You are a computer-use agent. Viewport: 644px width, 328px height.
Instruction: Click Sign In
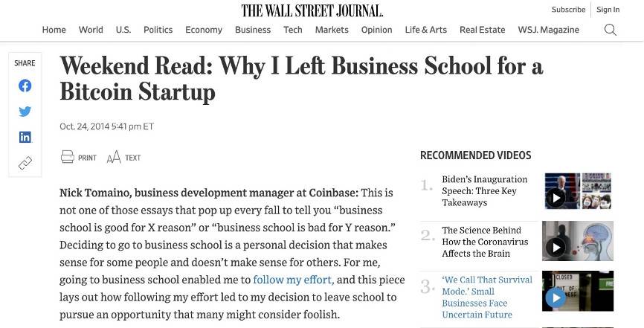tap(608, 10)
